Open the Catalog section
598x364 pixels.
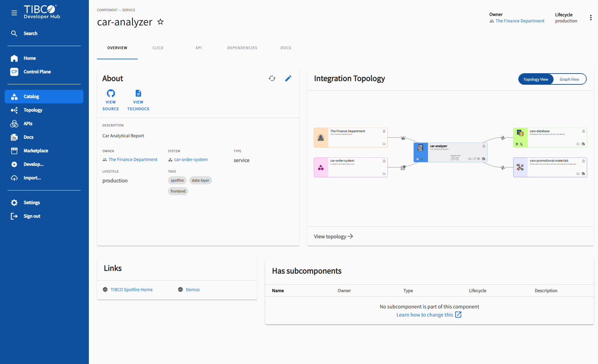click(44, 97)
